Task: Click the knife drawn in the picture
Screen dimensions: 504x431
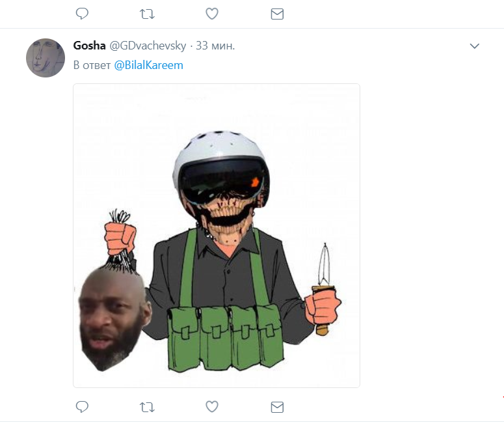Action: (324, 286)
